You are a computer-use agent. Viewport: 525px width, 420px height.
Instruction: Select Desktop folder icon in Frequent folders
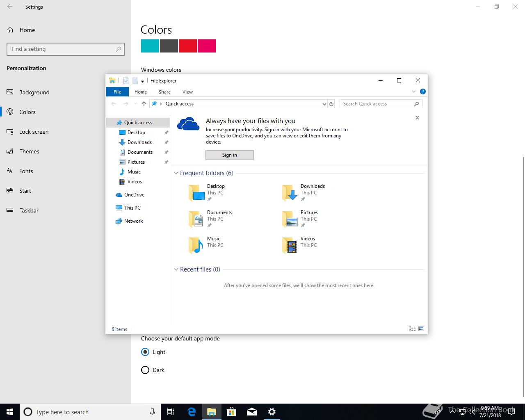point(196,193)
